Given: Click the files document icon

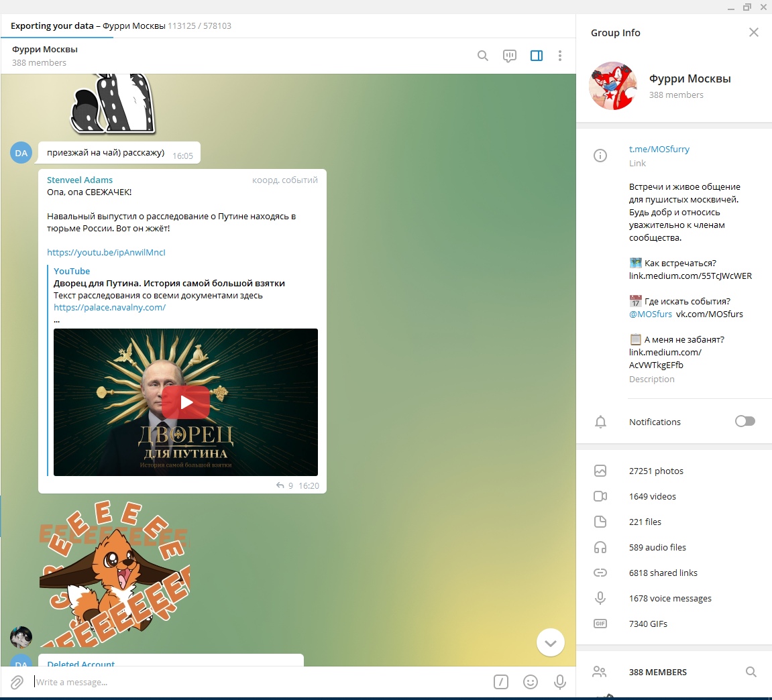Looking at the screenshot, I should 600,522.
